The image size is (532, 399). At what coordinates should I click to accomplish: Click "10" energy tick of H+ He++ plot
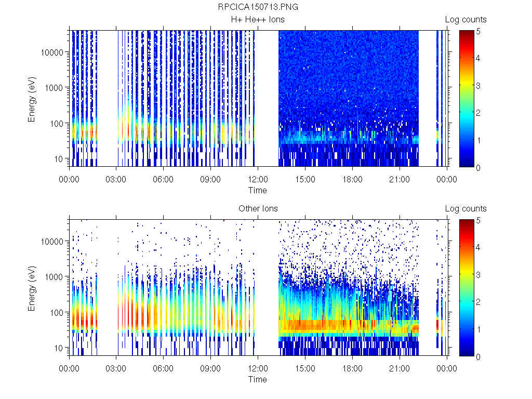point(59,159)
